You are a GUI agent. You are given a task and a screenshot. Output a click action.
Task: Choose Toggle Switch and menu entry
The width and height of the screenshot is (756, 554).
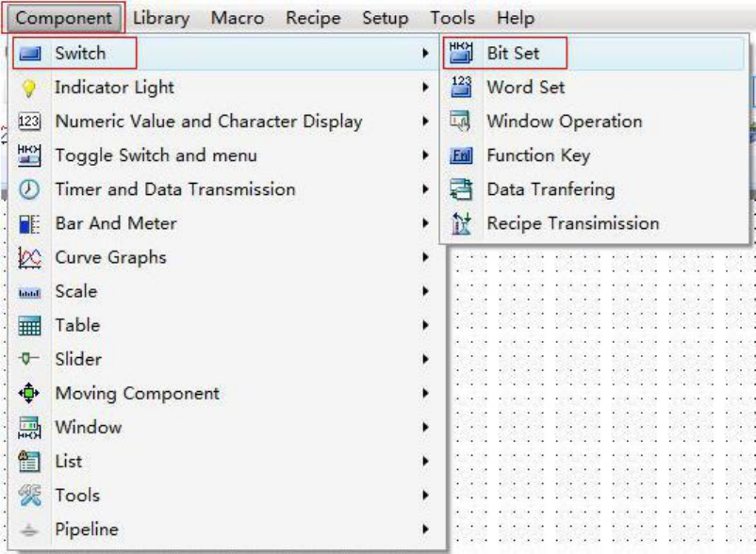(156, 155)
